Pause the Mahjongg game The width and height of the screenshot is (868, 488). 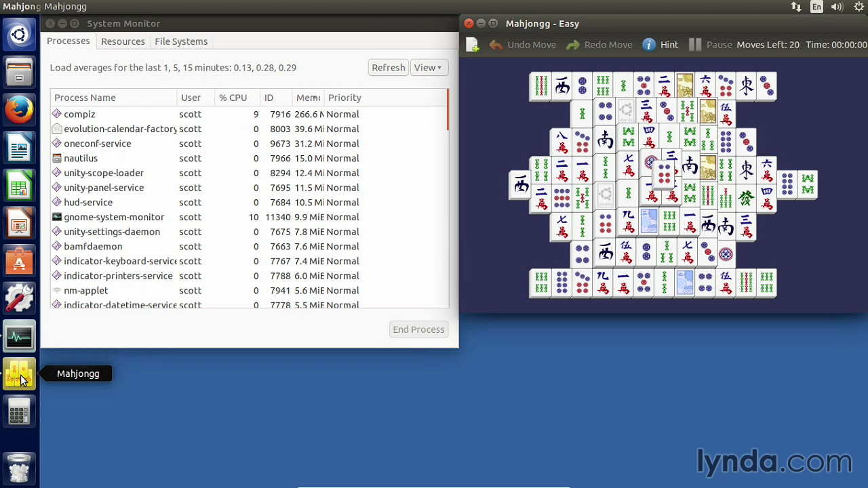(x=710, y=45)
